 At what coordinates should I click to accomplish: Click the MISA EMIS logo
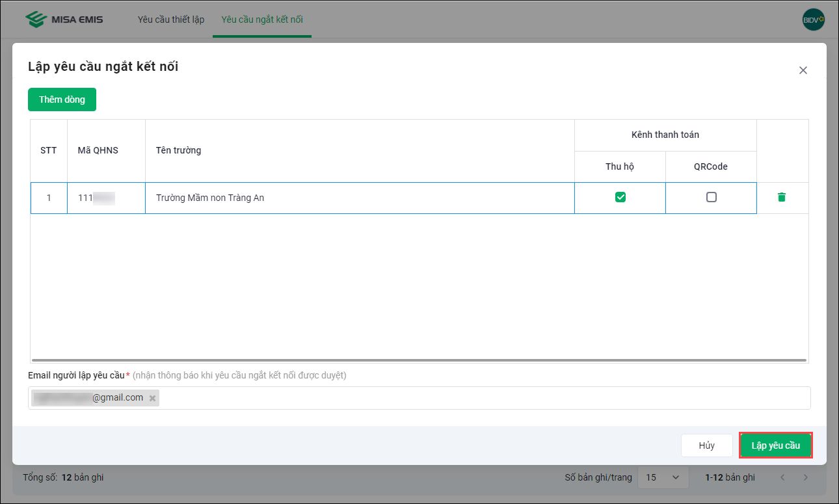[64, 20]
